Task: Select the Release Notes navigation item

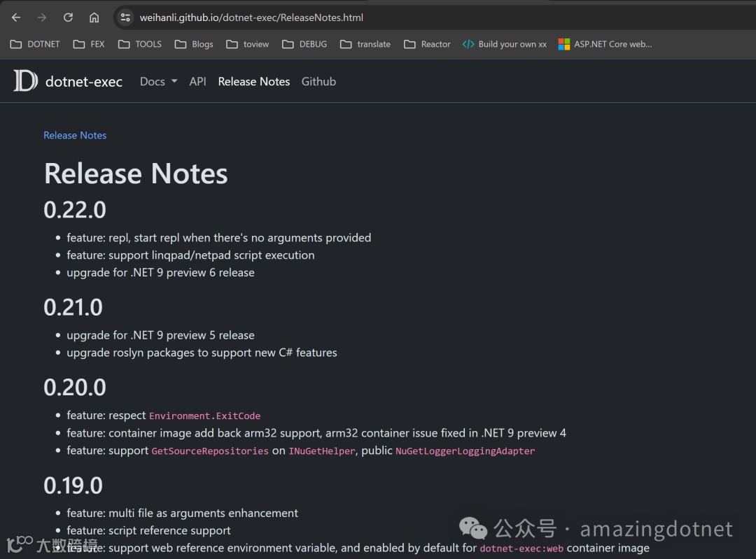Action: point(254,81)
